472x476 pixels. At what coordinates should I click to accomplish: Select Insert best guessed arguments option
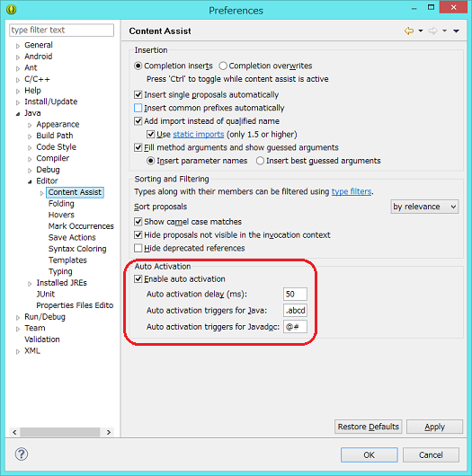pos(260,161)
